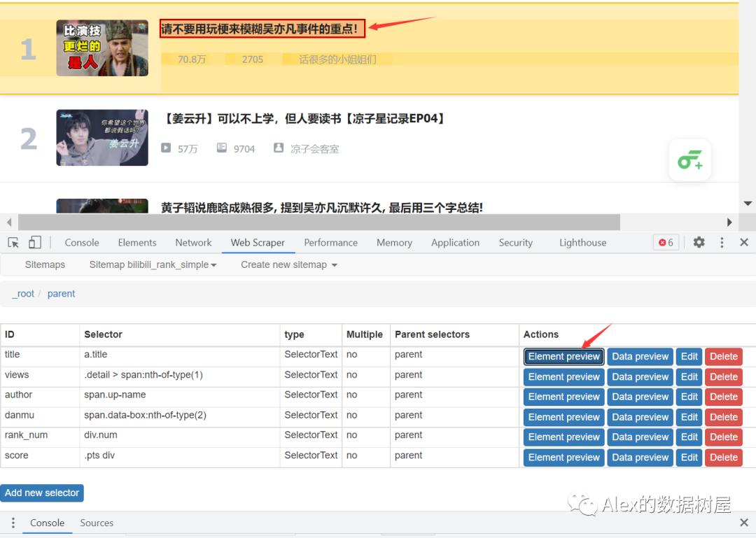Open the Lighthouse tab
The image size is (756, 538).
point(582,243)
